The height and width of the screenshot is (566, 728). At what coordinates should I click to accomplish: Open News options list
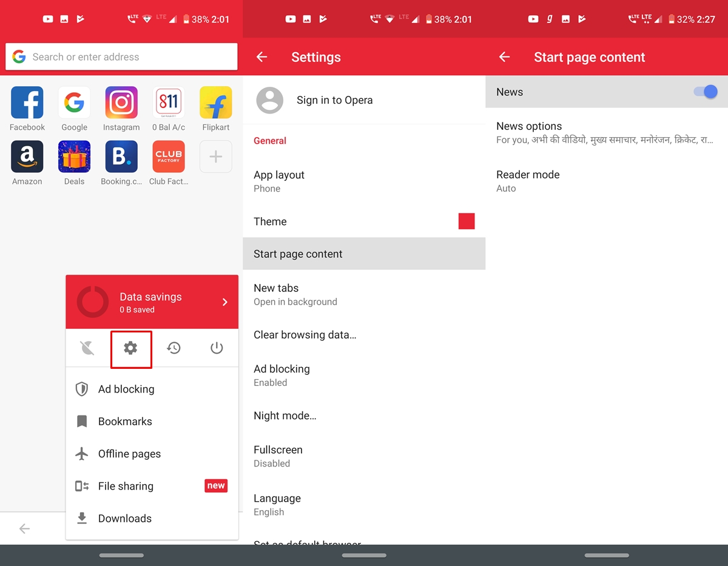tap(607, 132)
